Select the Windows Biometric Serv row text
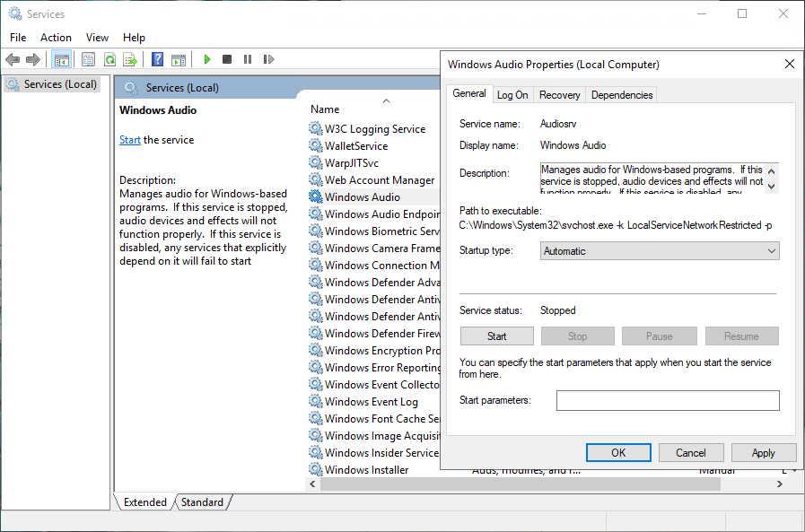Screen dimensions: 805x532 (x=382, y=231)
